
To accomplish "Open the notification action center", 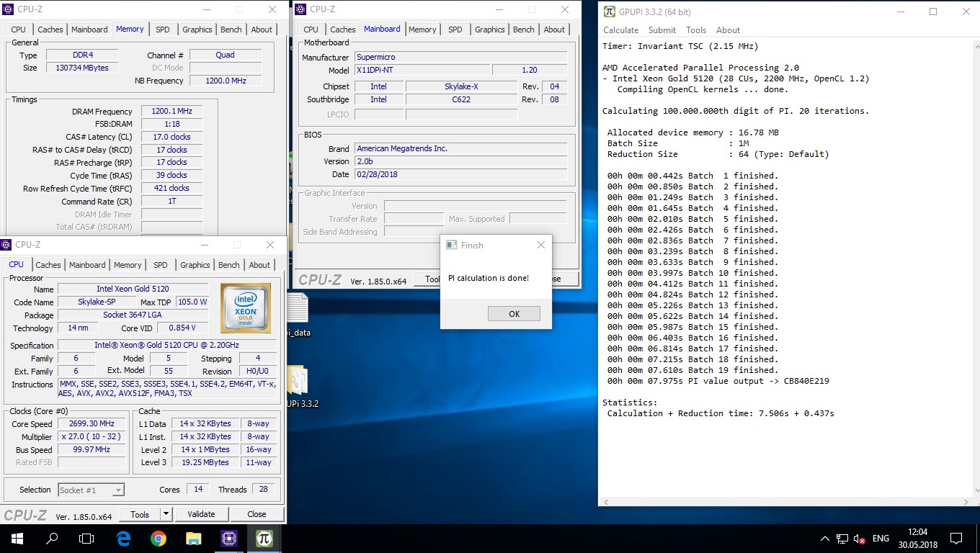I will point(956,538).
